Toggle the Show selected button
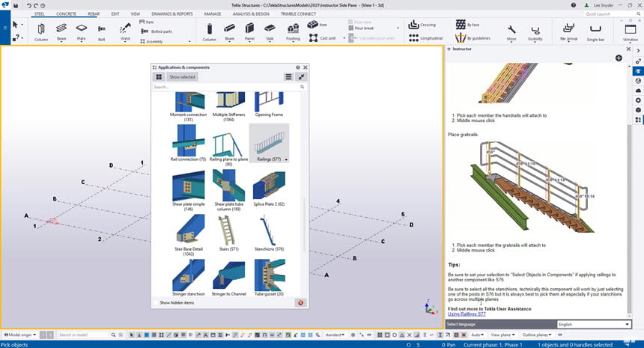This screenshot has height=348, width=644. 183,77
